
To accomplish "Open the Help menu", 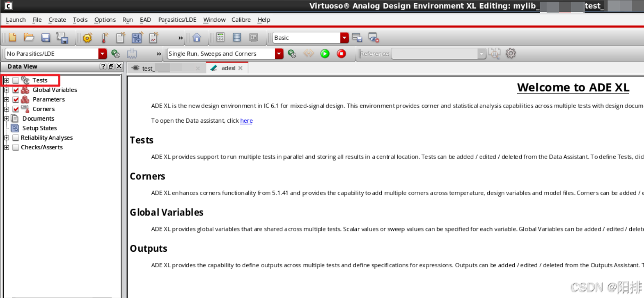I will [264, 20].
